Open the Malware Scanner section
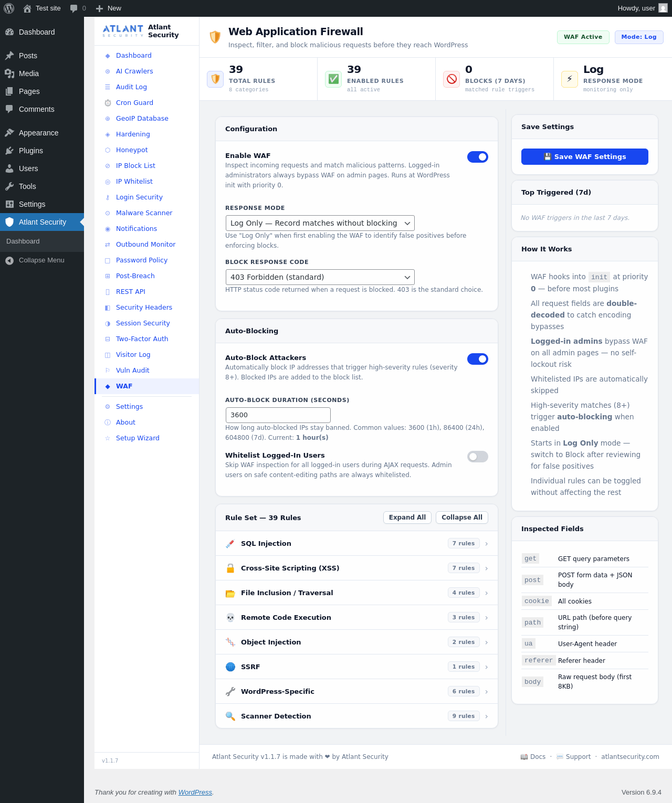The image size is (672, 803). pos(146,213)
